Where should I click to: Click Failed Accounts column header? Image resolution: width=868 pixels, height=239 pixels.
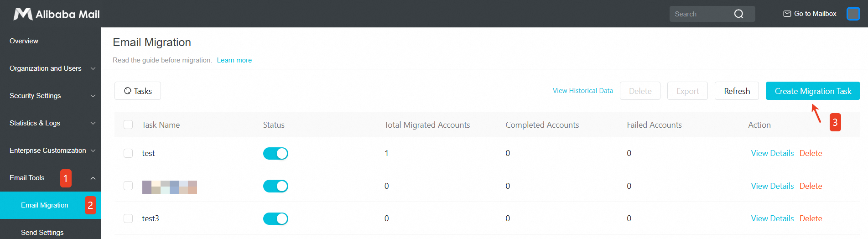pos(654,125)
